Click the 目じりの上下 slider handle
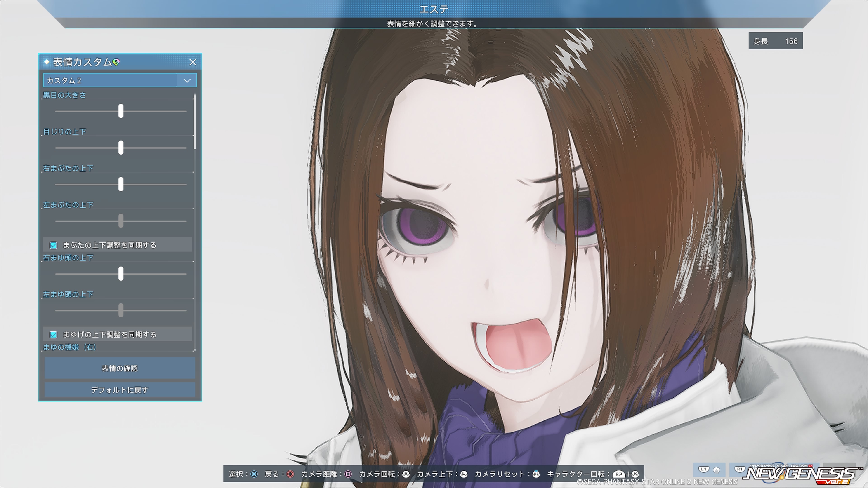 tap(121, 148)
